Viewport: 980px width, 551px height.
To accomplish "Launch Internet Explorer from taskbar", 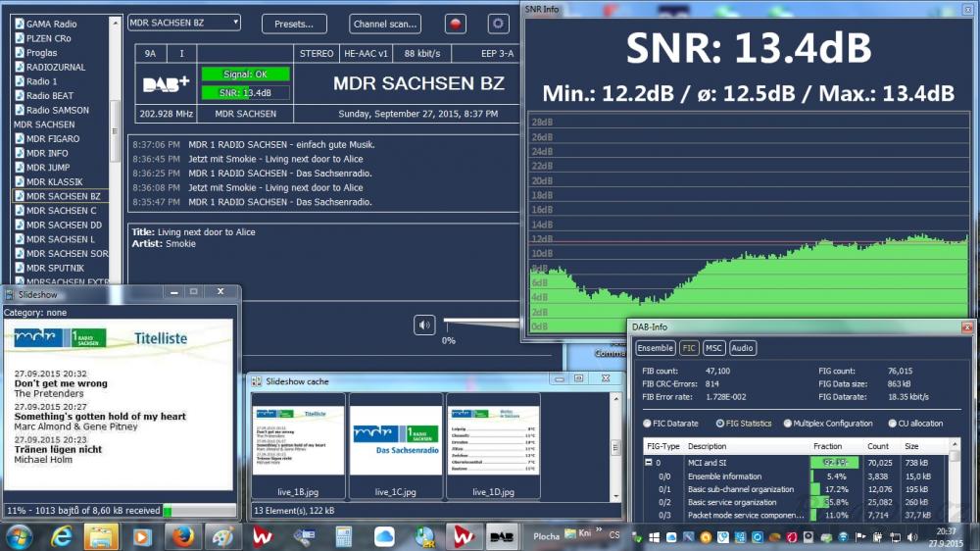I will pyautogui.click(x=61, y=537).
